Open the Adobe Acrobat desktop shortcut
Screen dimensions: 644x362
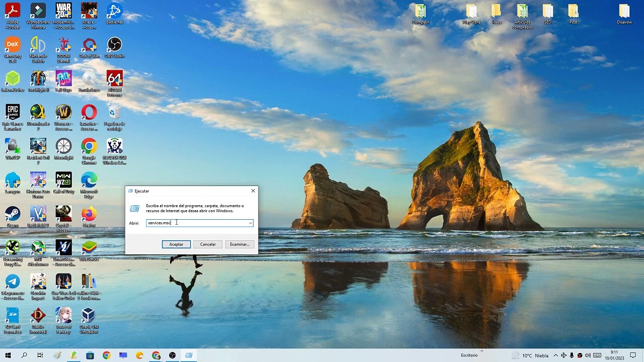point(13,16)
